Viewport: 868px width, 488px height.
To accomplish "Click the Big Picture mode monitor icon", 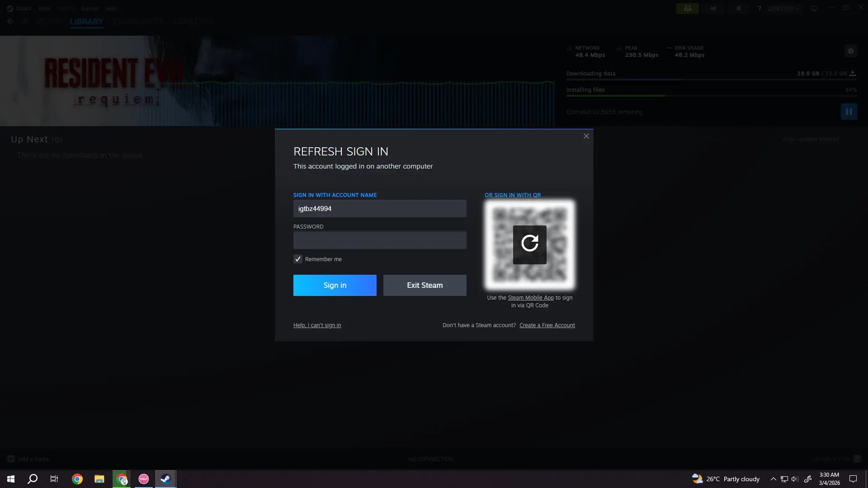I will tap(814, 9).
